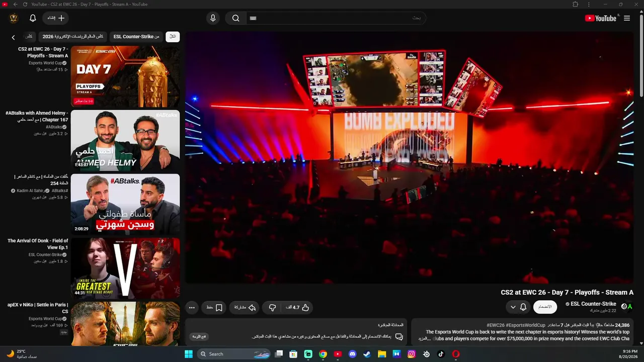Open Discord from the taskbar
The image size is (644, 362).
click(x=352, y=354)
